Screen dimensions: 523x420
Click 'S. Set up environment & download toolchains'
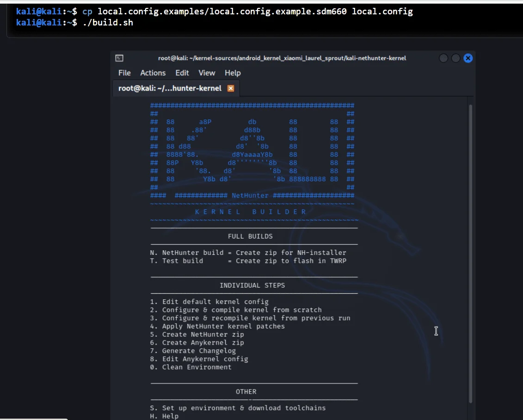[238, 408]
